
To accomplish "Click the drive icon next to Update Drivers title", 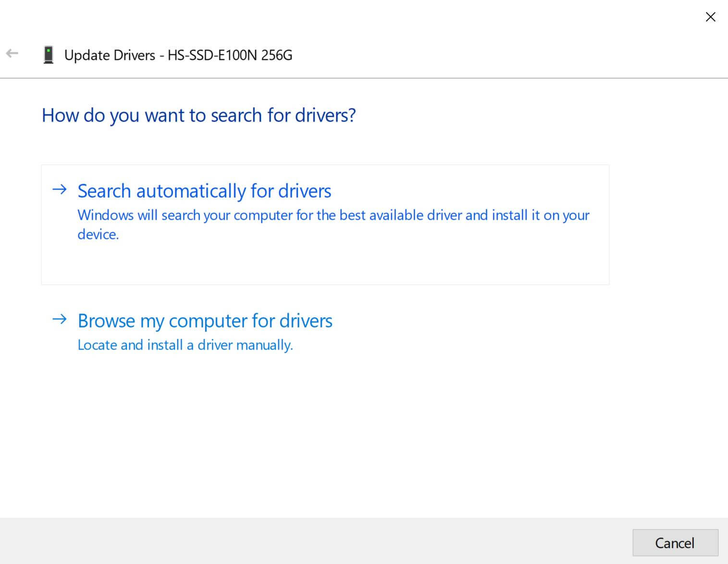I will [x=48, y=54].
